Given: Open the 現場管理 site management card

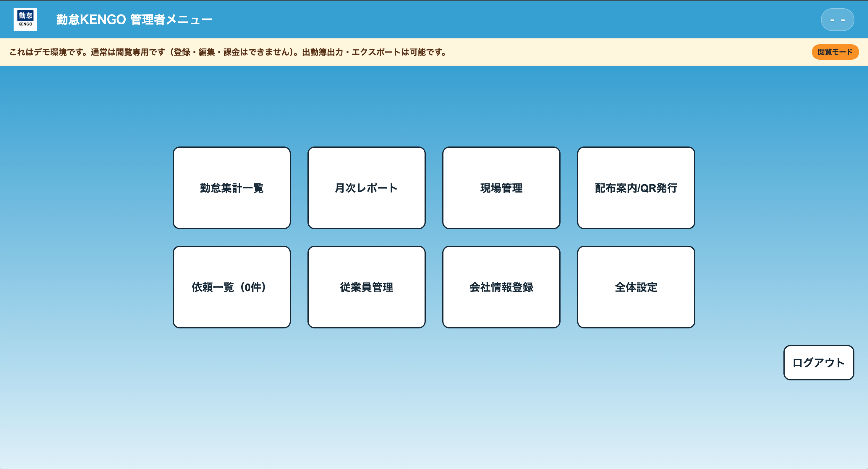Looking at the screenshot, I should point(501,188).
